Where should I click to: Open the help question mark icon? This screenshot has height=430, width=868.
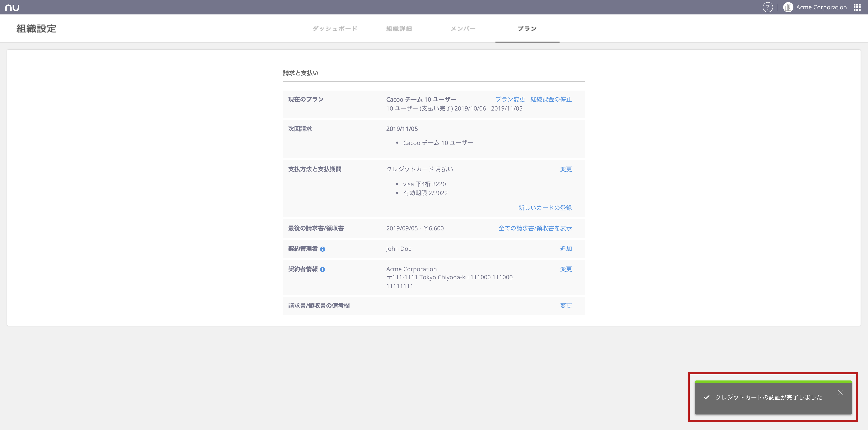(767, 7)
